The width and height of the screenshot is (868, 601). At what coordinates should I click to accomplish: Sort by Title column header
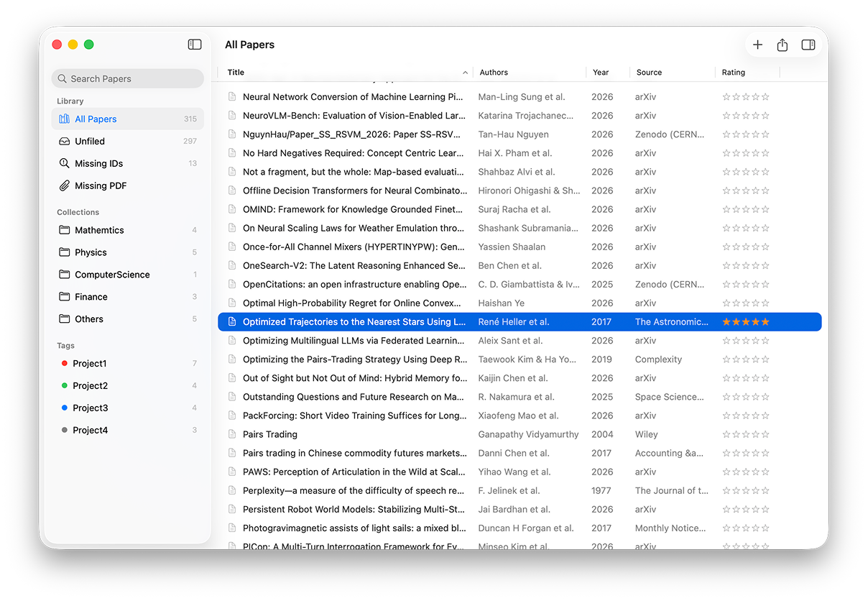tap(236, 73)
